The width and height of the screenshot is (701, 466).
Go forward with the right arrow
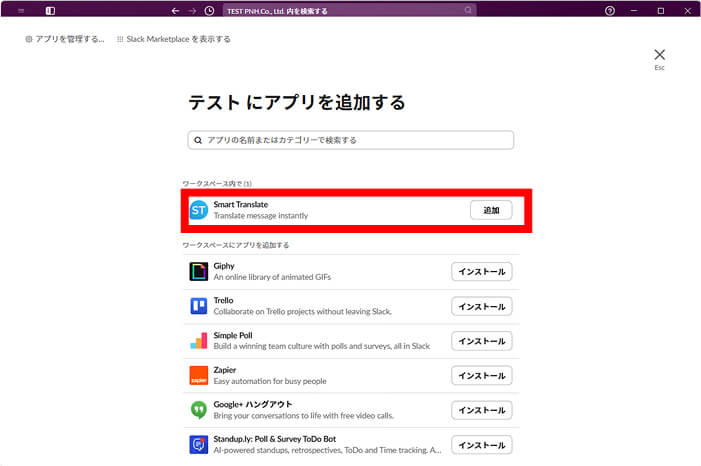point(192,11)
